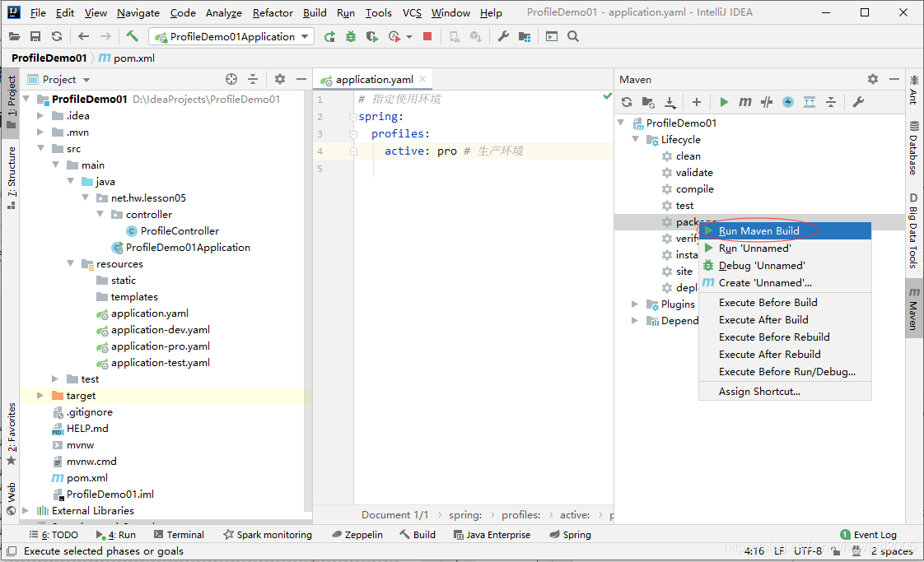Open the Project Structure icon
Viewport: 924px width, 562px height.
(x=525, y=36)
